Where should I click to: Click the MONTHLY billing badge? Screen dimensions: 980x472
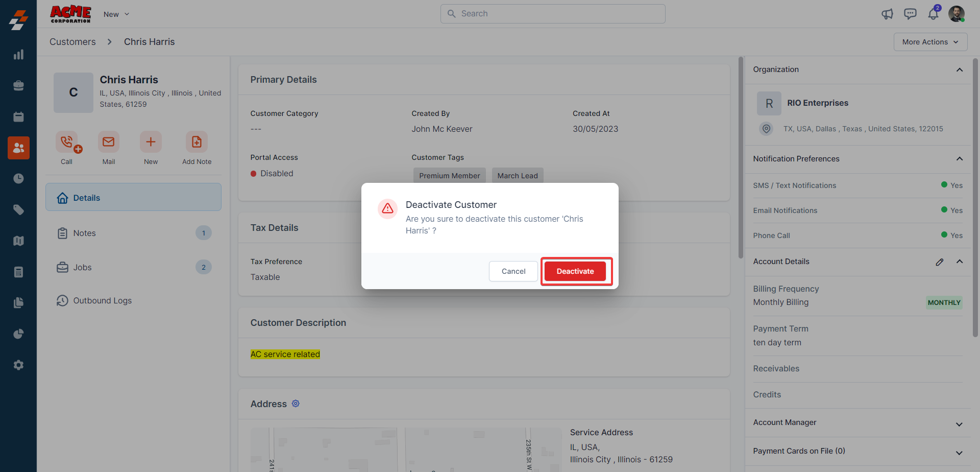pyautogui.click(x=944, y=302)
